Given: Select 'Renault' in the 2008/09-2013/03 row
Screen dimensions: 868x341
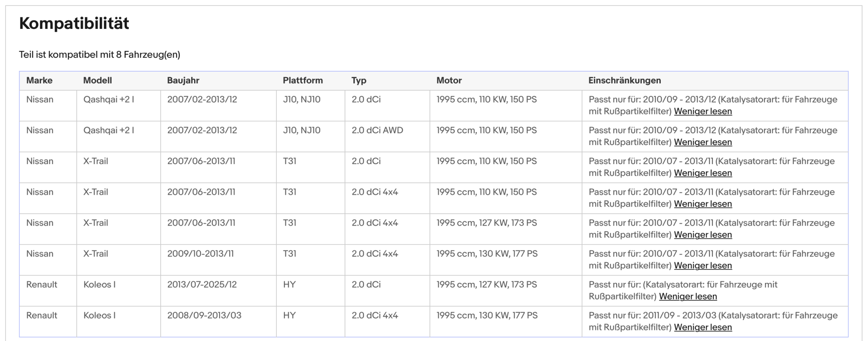Looking at the screenshot, I should (42, 316).
